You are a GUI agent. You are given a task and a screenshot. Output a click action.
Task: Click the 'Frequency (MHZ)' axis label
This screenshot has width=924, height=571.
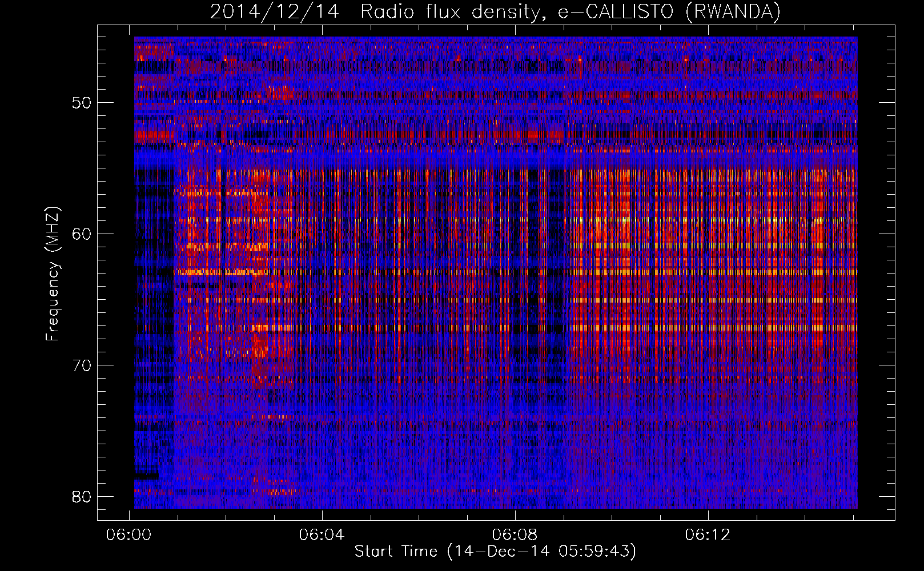[x=53, y=274]
